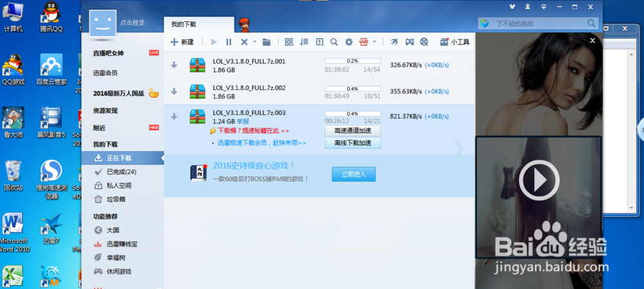The width and height of the screenshot is (644, 289).
Task: Click progress bar of 7z.002 download
Action: click(352, 89)
